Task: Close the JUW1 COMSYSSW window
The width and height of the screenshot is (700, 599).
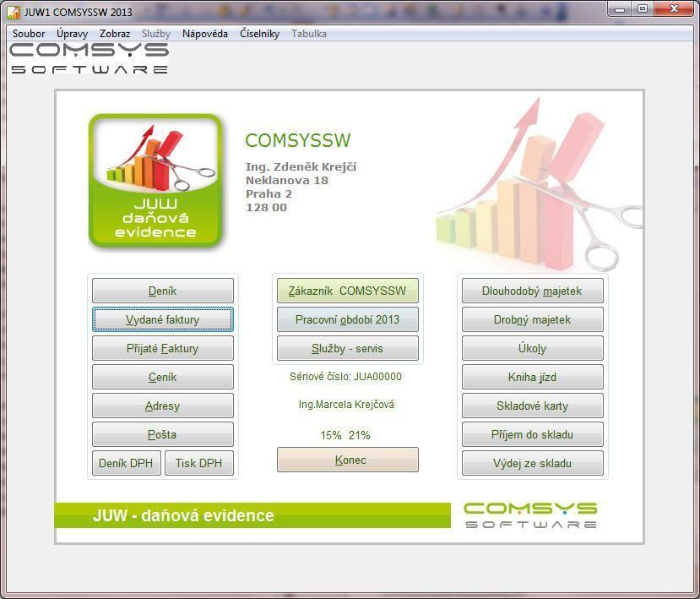Action: [x=674, y=9]
